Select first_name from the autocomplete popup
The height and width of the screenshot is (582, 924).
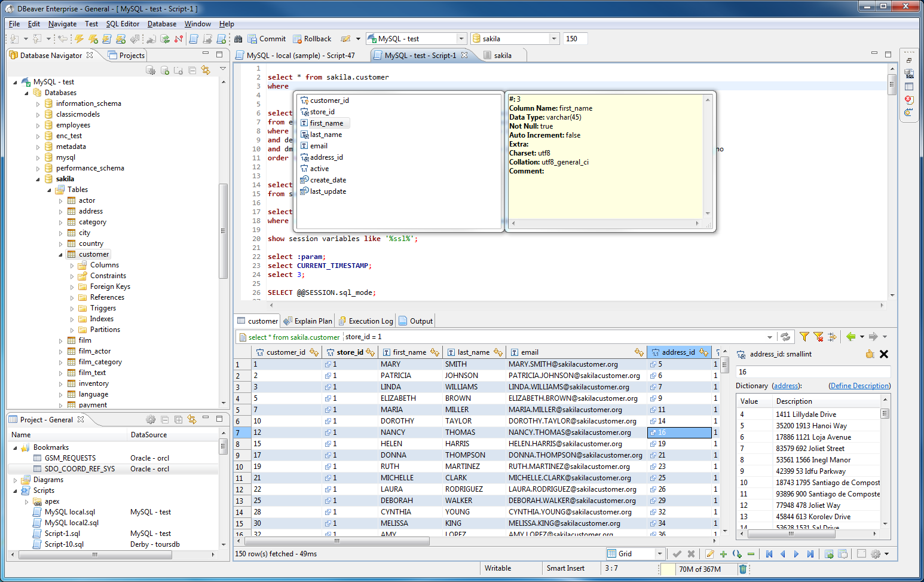[327, 123]
